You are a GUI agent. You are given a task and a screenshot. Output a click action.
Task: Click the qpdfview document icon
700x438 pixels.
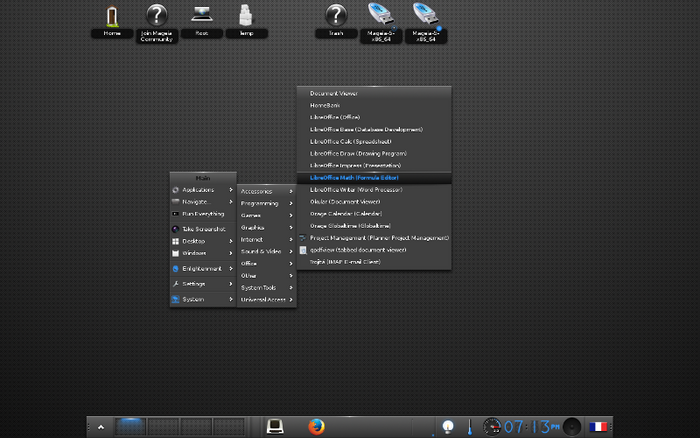pos(303,250)
